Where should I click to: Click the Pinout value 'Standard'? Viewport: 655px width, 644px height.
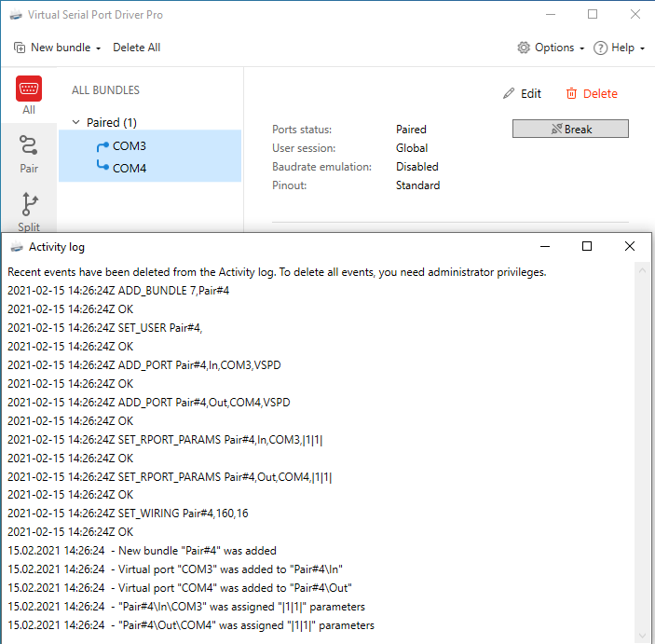pyautogui.click(x=417, y=185)
